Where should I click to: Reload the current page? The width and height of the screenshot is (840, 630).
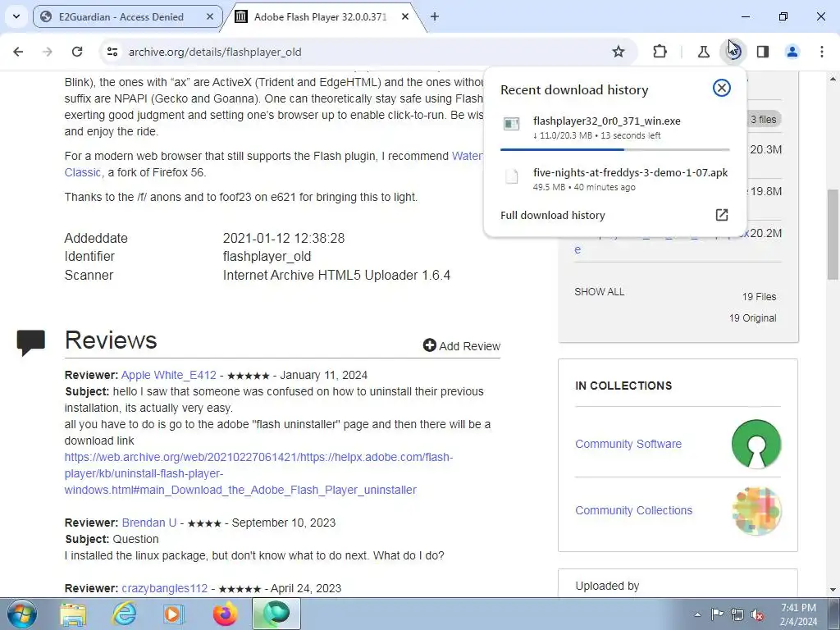(77, 52)
